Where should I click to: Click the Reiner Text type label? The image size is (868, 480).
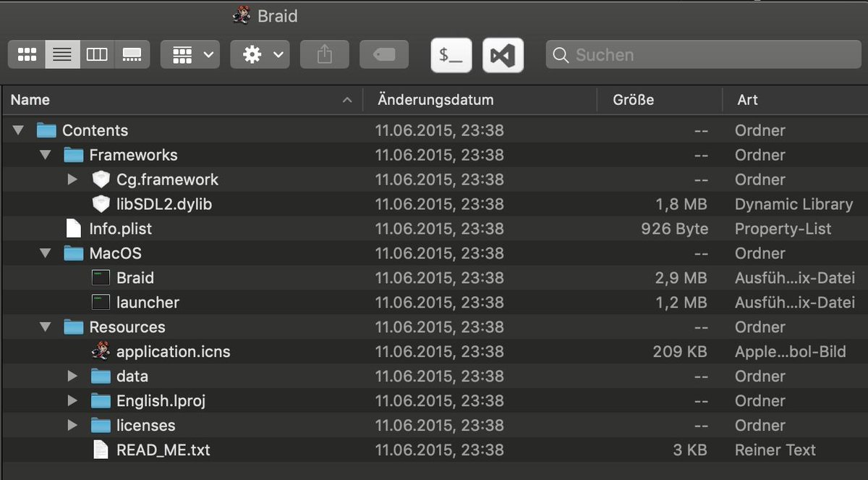pos(775,450)
